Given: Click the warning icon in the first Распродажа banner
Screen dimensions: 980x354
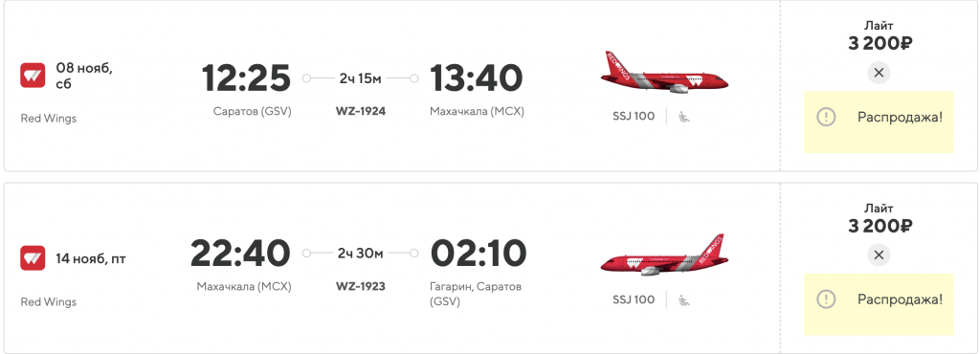Looking at the screenshot, I should coord(826,117).
